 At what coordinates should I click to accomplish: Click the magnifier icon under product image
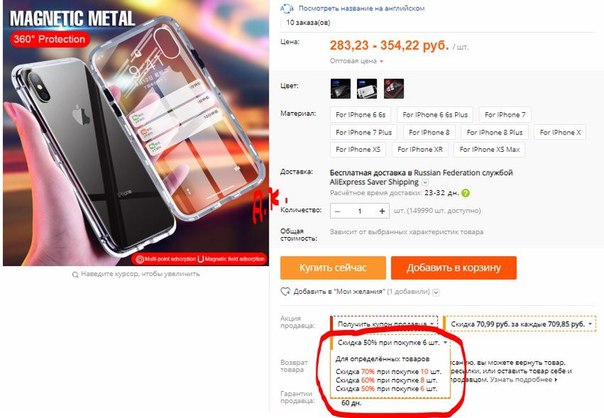pos(75,275)
